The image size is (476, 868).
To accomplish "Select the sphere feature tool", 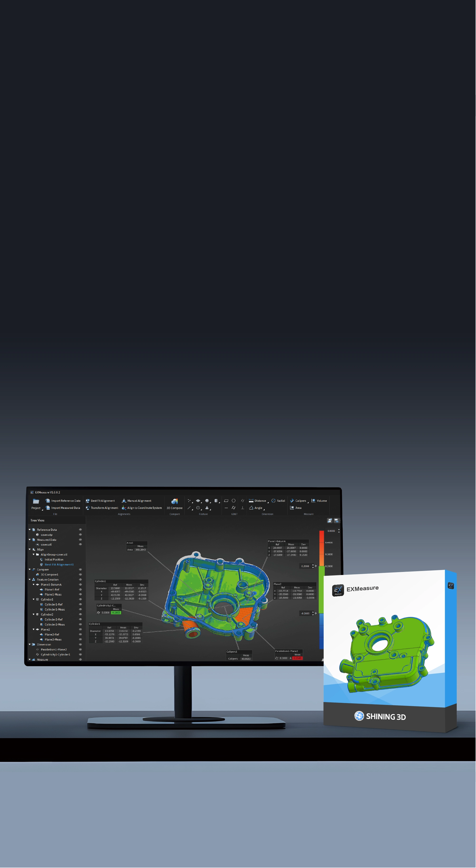I will click(207, 501).
